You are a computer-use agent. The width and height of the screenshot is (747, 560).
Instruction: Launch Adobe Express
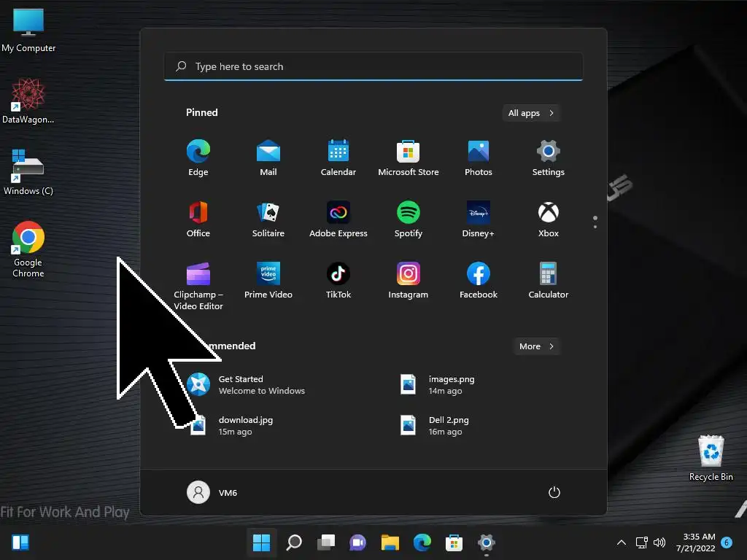pos(338,219)
